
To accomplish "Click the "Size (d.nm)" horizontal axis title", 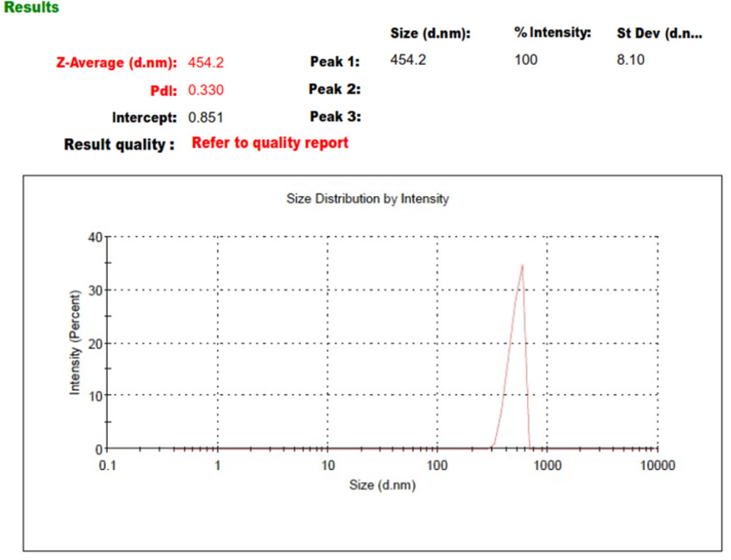I will [383, 485].
